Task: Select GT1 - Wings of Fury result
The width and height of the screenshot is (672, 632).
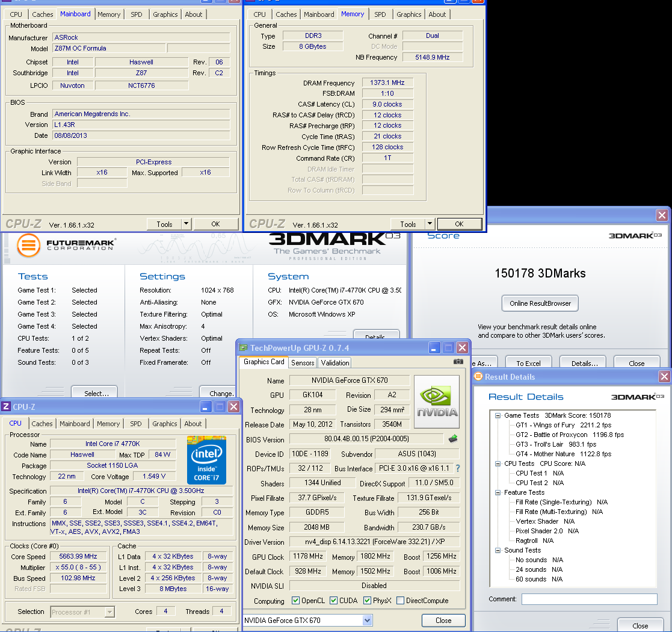Action: 563,425
